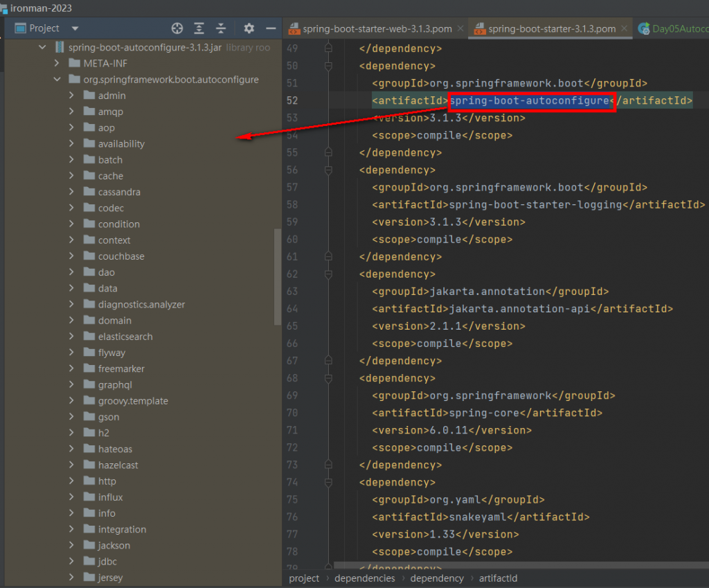Select the integration package
This screenshot has height=588, width=709.
click(x=122, y=529)
